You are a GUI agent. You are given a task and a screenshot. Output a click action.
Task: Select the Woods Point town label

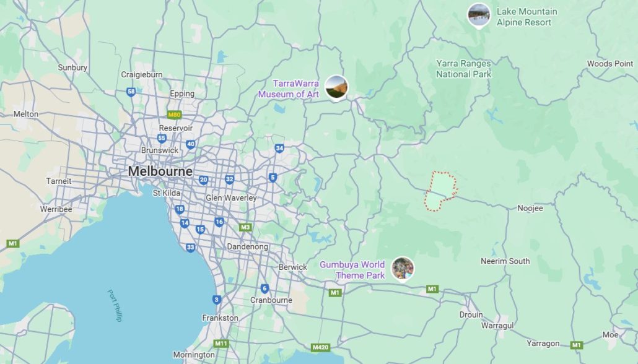click(x=610, y=63)
